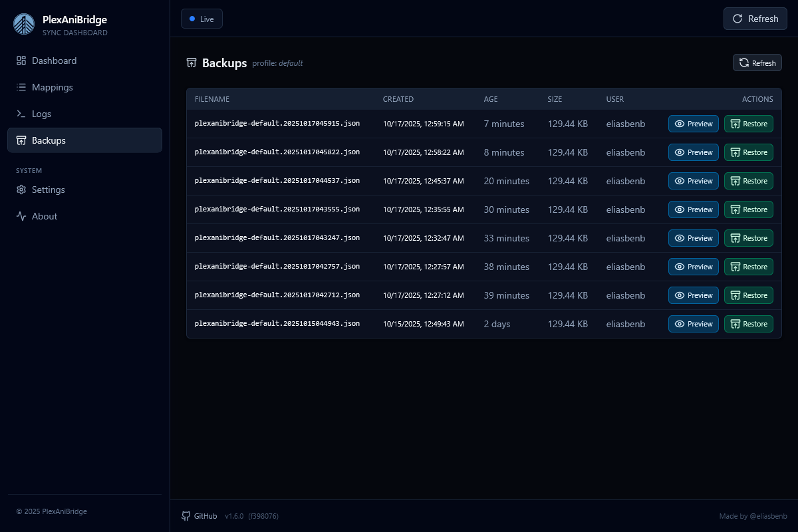Viewport: 798px width, 532px height.
Task: Click the PlexAniBridge logo icon
Action: click(25, 25)
